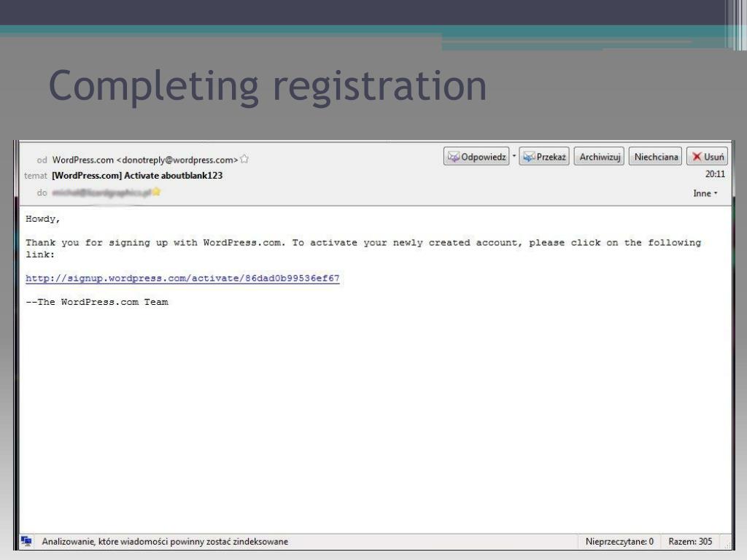
Task: Click the blurred recipient email address
Action: click(x=101, y=192)
